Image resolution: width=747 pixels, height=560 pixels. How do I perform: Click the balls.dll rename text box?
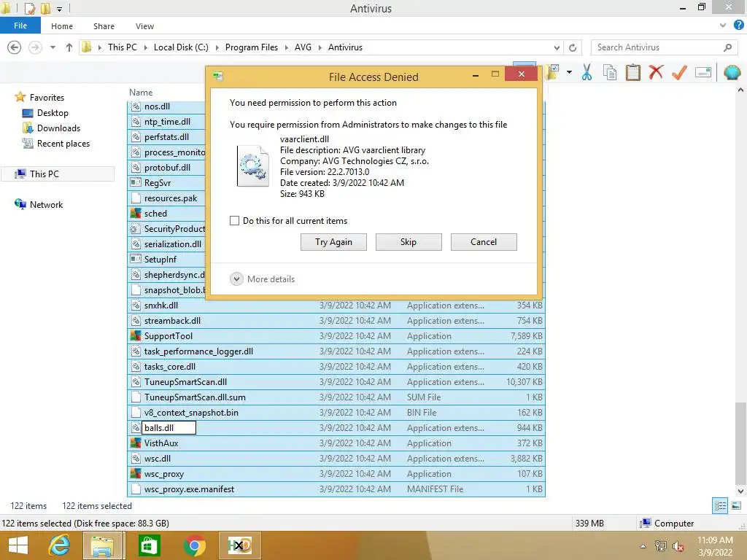pyautogui.click(x=169, y=427)
